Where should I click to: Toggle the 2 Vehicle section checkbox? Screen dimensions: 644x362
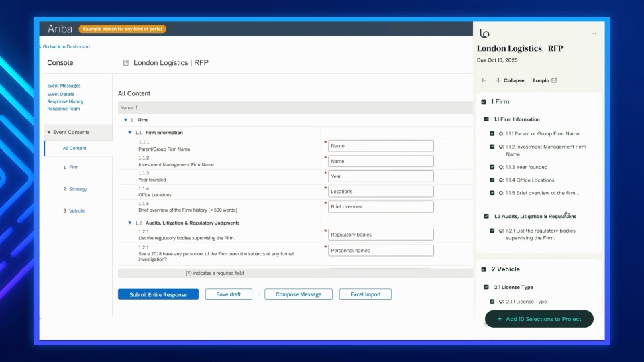point(484,269)
